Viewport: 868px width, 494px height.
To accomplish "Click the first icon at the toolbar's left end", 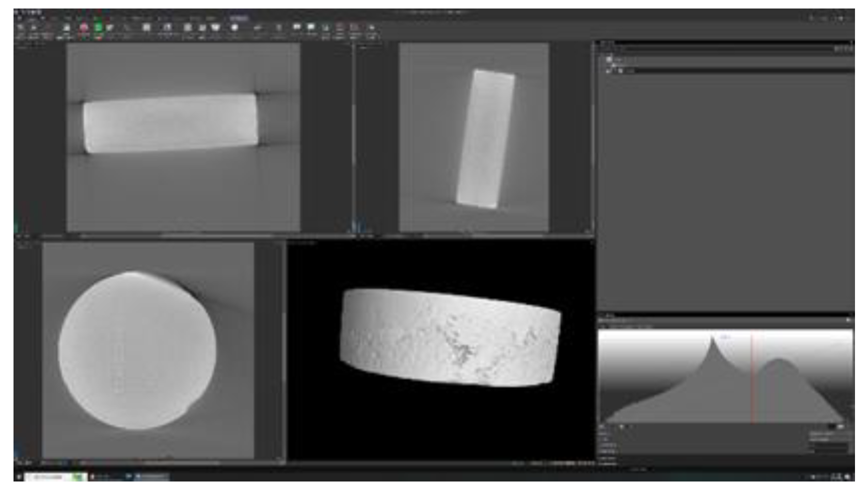I will [21, 28].
